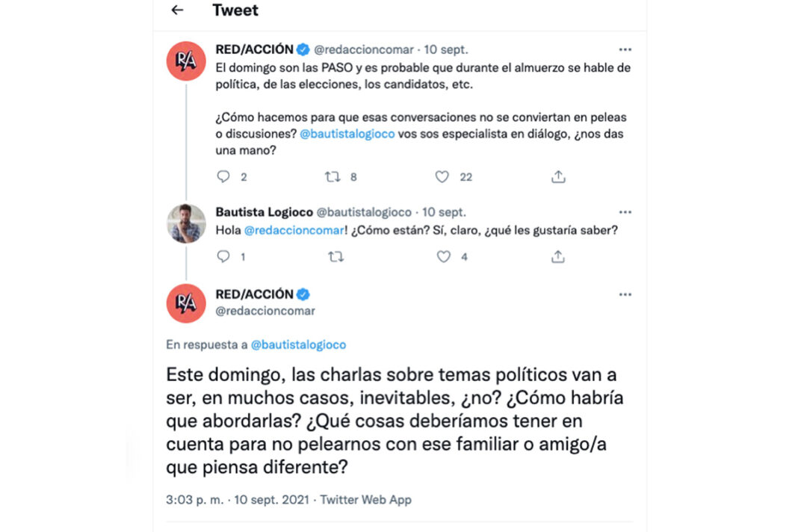Image resolution: width=798 pixels, height=532 pixels.
Task: Open RED/ACCIÓN avatar on the top tweet
Action: coord(186,61)
